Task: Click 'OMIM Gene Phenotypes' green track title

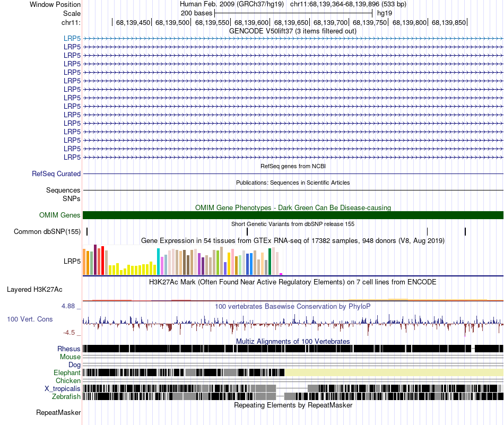Action: pos(293,207)
